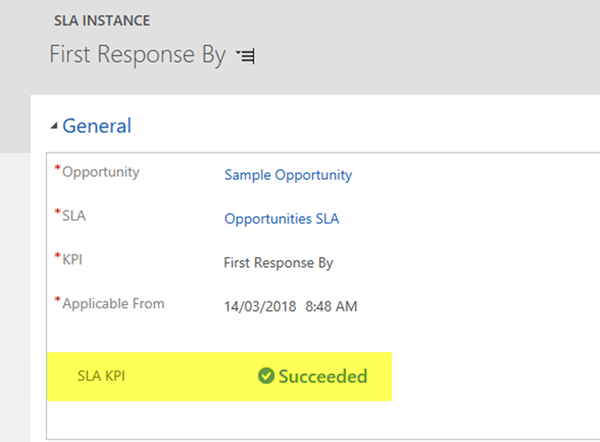Screen dimensions: 600x442
Task: Click the SLA KPI label in yellow area
Action: (x=102, y=377)
